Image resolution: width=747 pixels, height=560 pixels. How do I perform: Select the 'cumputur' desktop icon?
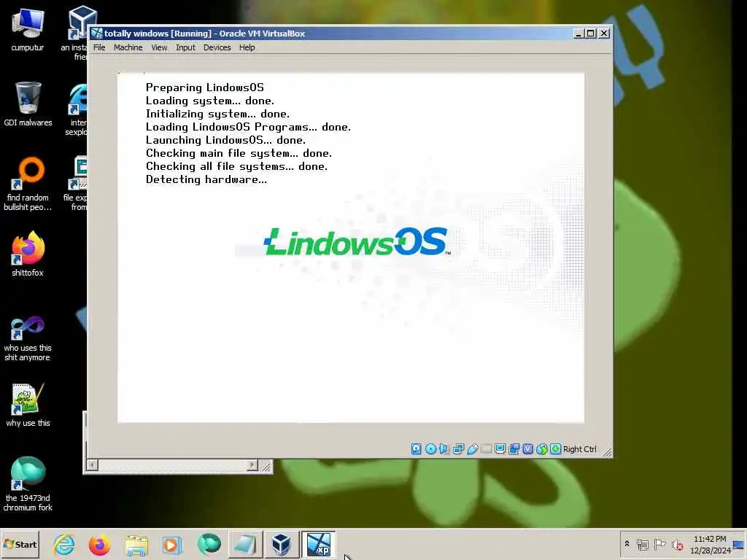coord(28,30)
